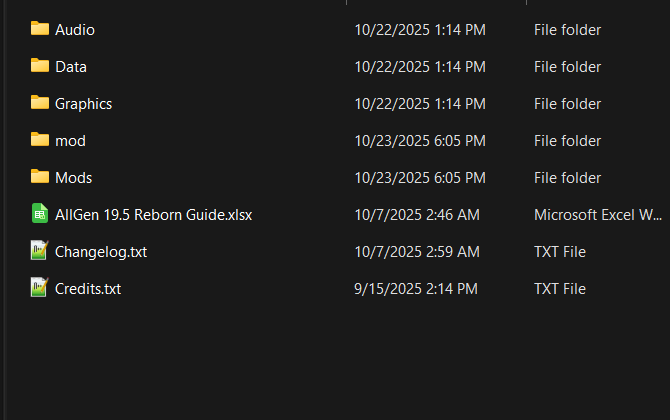Select the Mods folder name label
Image resolution: width=670 pixels, height=420 pixels.
click(73, 178)
